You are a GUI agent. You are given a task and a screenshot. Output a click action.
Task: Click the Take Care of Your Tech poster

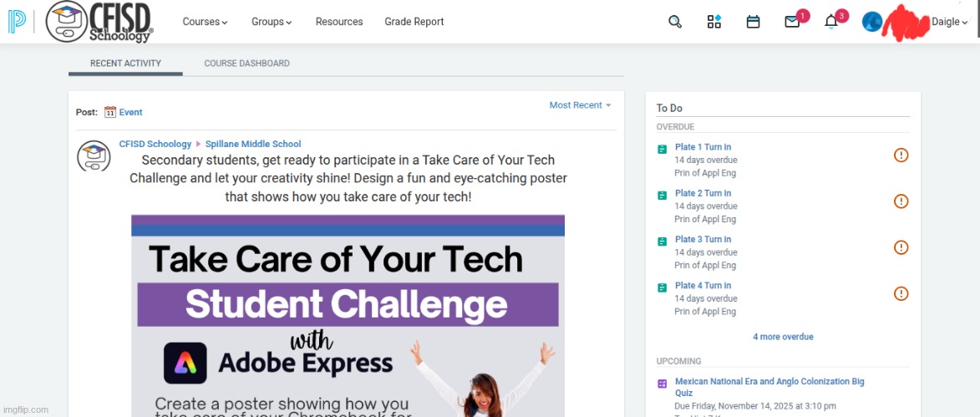point(348,316)
